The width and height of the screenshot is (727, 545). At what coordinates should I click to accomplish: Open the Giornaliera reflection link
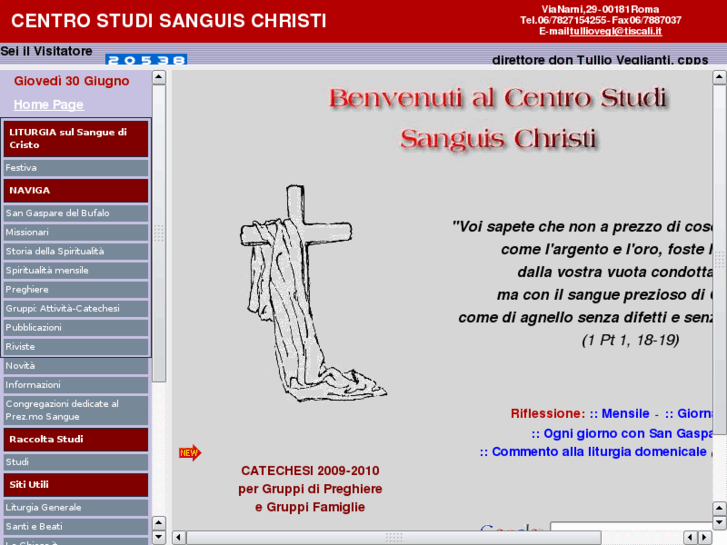point(689,414)
